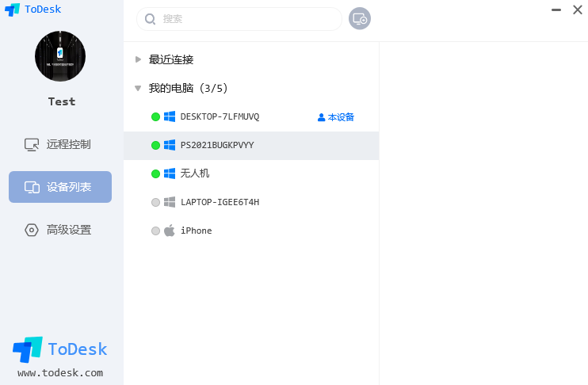Click the Windows logo beside DESKTOP-7LFMUVQ

170,116
